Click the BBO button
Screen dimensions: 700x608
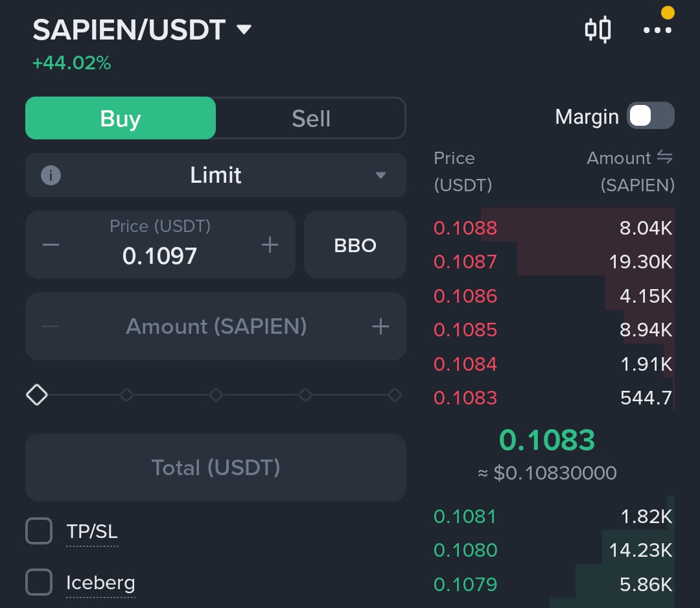(x=355, y=244)
